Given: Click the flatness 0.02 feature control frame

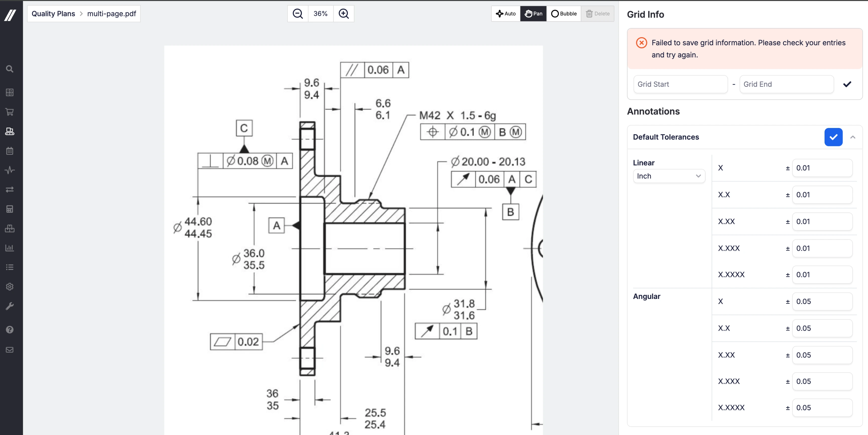Looking at the screenshot, I should (236, 342).
